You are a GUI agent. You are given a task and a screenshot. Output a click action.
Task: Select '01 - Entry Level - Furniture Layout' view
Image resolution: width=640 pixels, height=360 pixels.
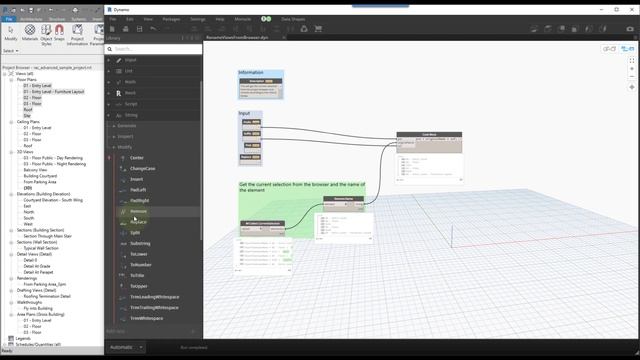tap(53, 92)
